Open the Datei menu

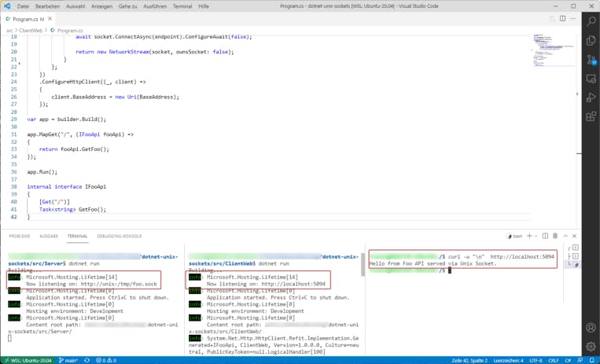pos(23,6)
